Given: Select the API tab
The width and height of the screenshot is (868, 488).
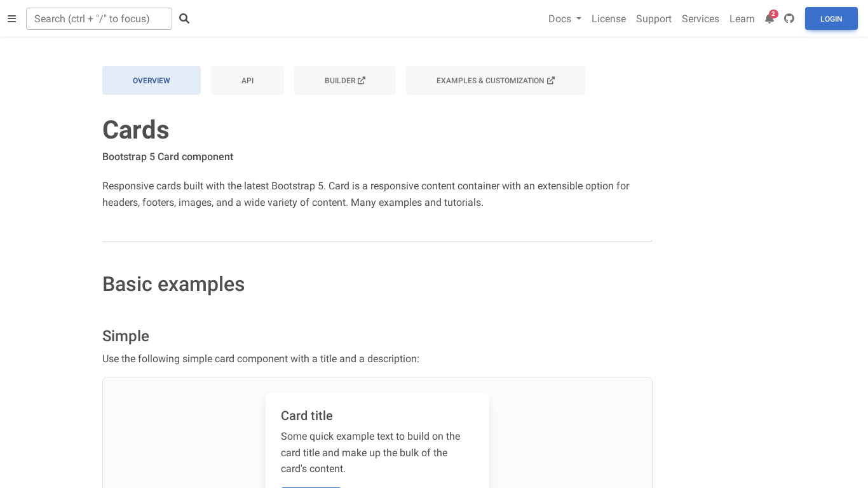Looking at the screenshot, I should [247, 81].
